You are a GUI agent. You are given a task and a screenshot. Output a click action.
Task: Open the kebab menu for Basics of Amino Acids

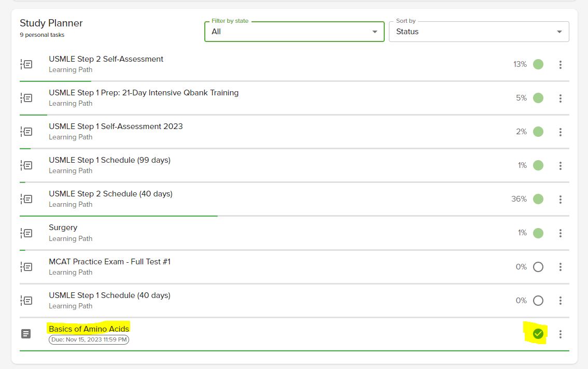click(561, 334)
